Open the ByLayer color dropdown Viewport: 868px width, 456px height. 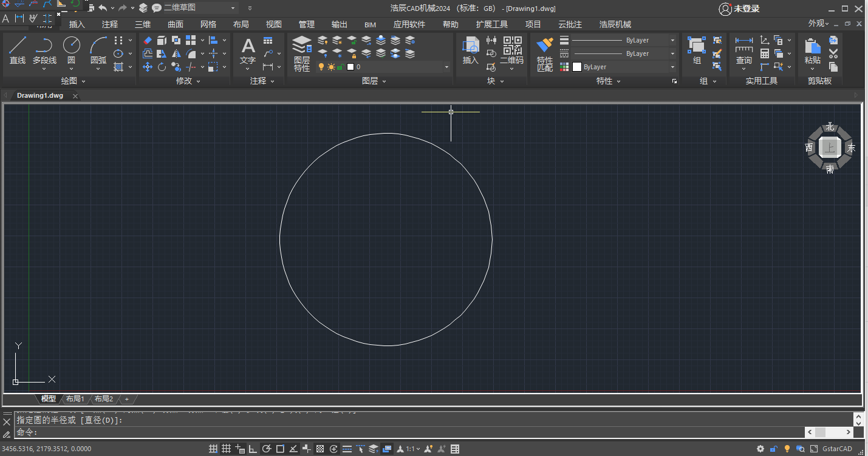[x=672, y=67]
